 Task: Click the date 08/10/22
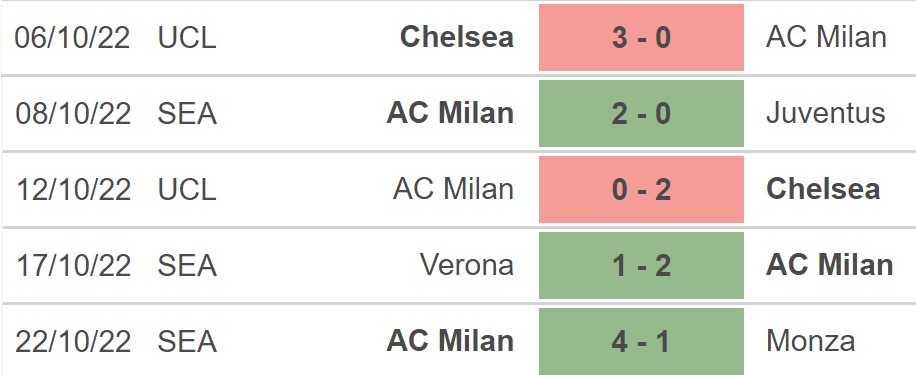pyautogui.click(x=72, y=113)
